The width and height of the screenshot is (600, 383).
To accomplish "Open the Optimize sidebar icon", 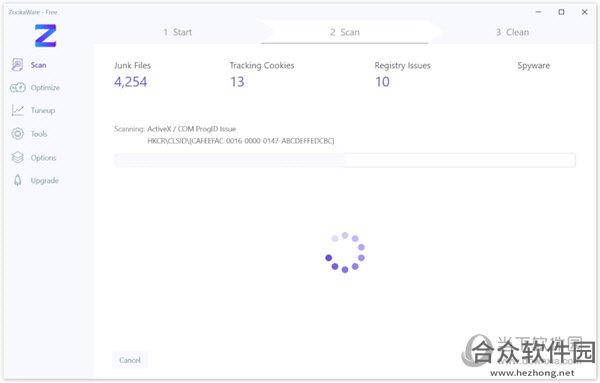I will tap(18, 88).
